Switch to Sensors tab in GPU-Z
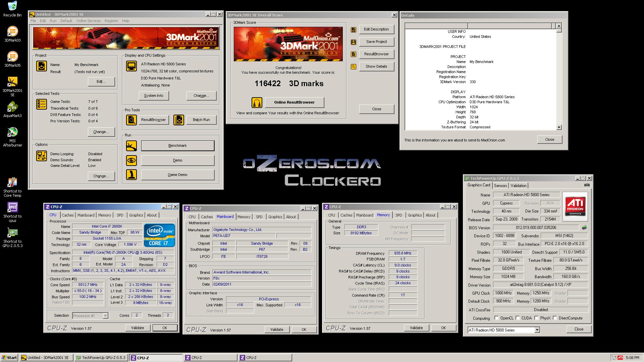644x362 pixels. [x=500, y=186]
